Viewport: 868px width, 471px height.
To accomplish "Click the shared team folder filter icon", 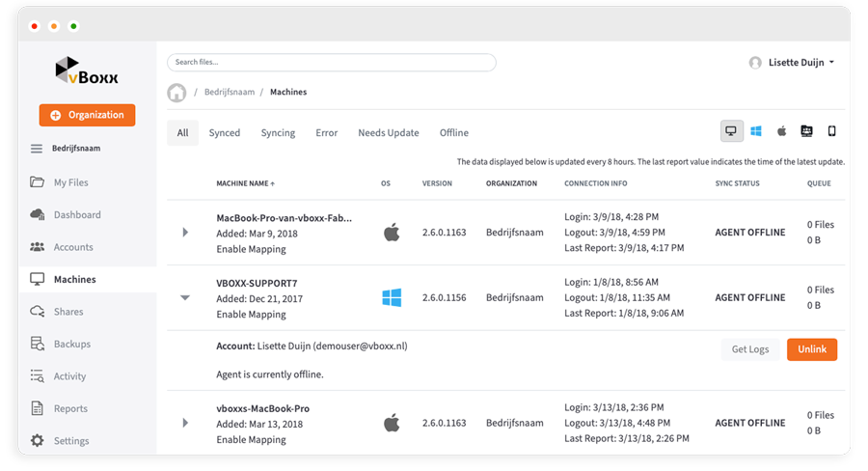I will (806, 132).
